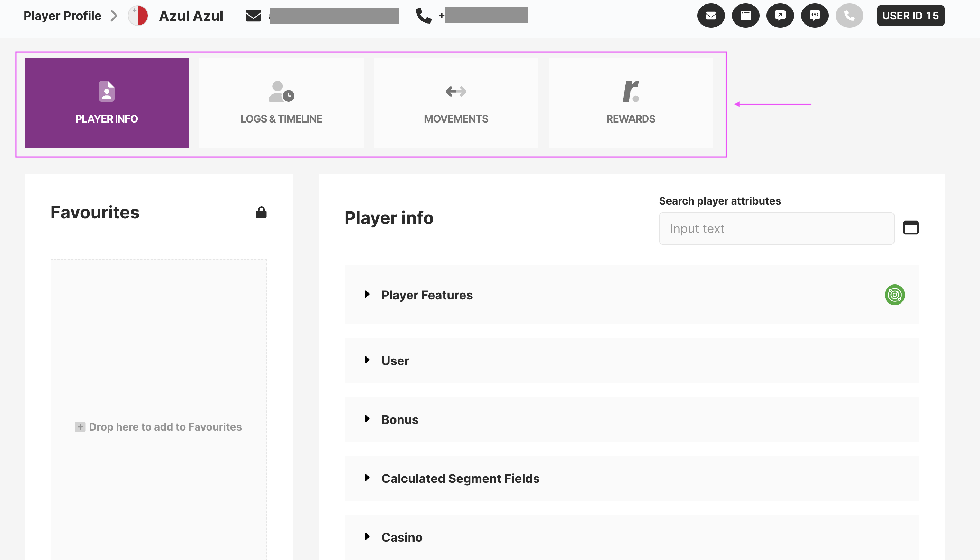Open the Movements tab
The image size is (980, 560).
pyautogui.click(x=456, y=103)
